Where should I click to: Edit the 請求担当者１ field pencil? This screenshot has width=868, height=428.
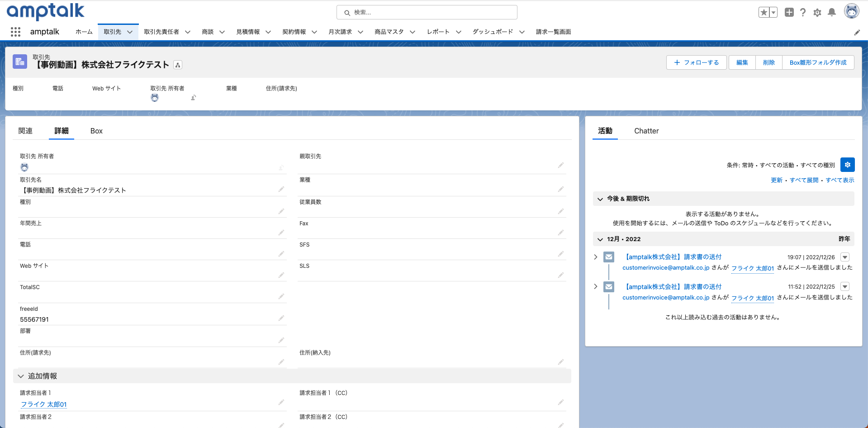(x=281, y=402)
